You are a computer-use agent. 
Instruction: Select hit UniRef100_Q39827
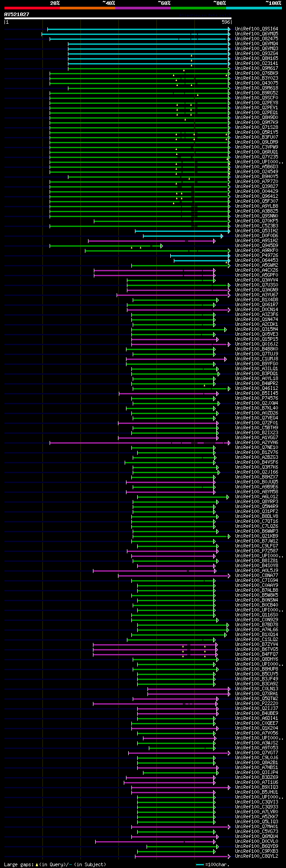tap(257, 187)
